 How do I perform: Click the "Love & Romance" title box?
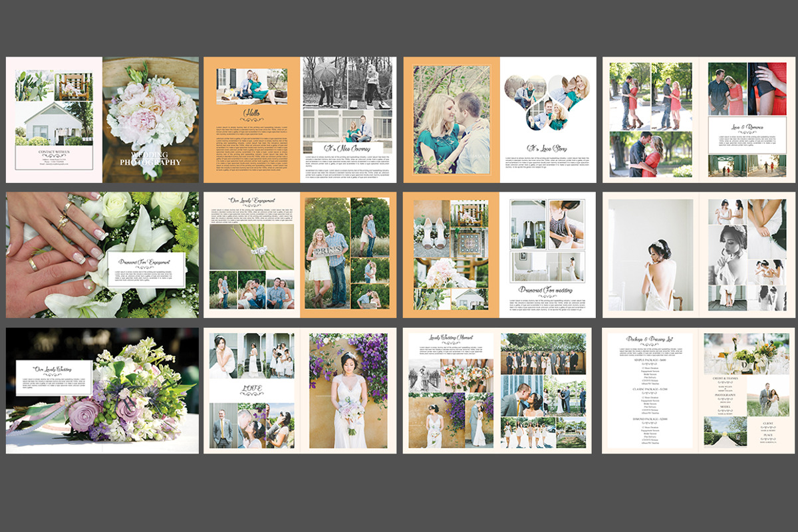point(747,135)
